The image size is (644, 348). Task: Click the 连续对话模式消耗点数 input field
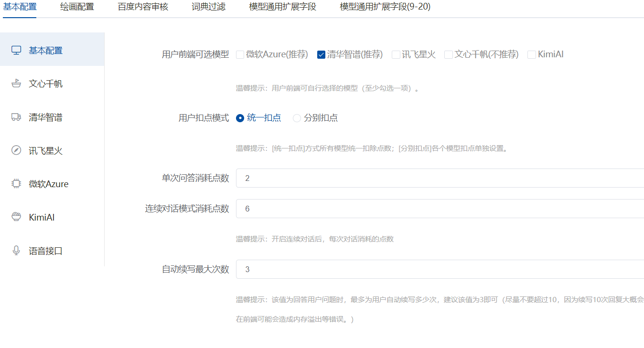click(x=440, y=209)
